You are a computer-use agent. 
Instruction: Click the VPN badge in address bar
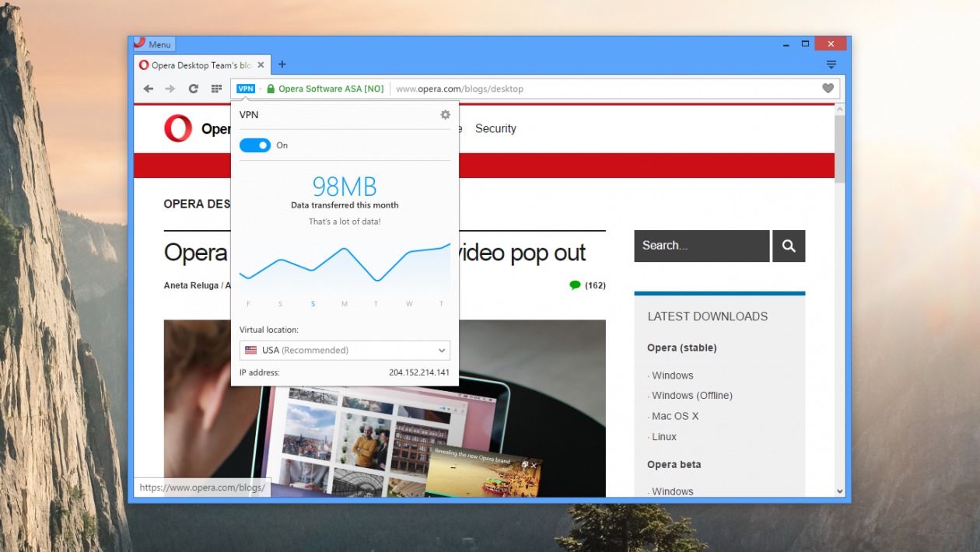[x=246, y=89]
